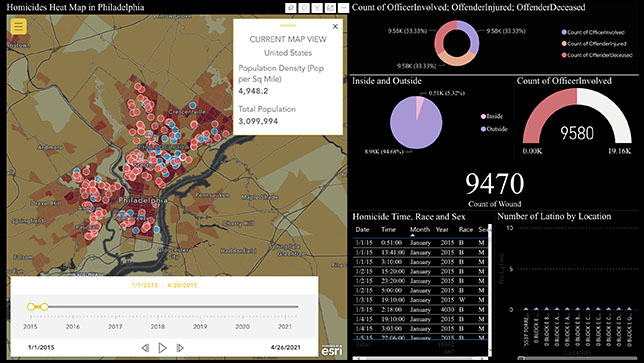
Task: Click the 0 BLOCK E G... axis label
Action: point(629,329)
